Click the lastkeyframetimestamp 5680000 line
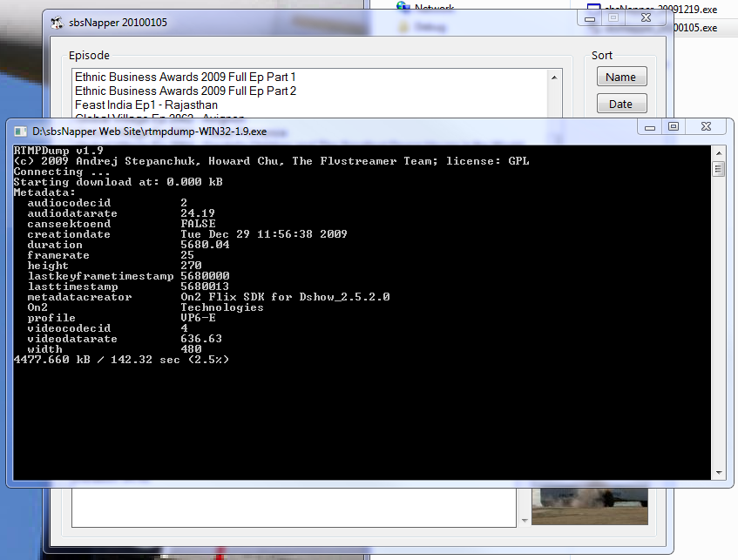738x560 pixels. [x=128, y=276]
